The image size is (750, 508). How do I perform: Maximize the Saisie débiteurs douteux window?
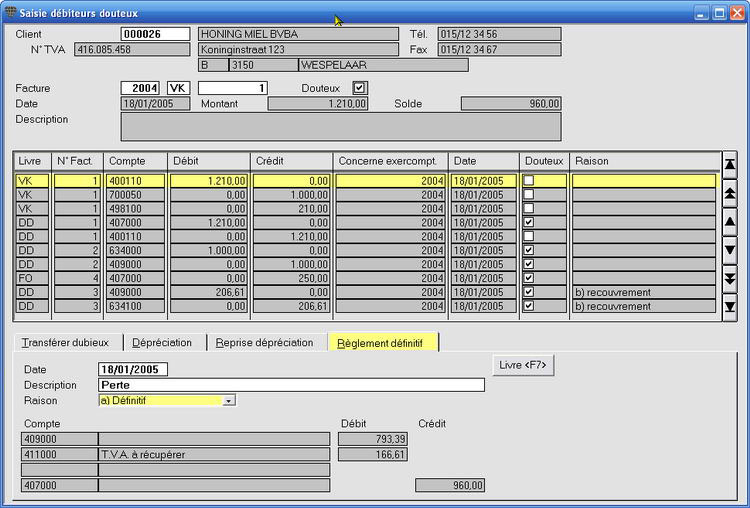pos(719,12)
